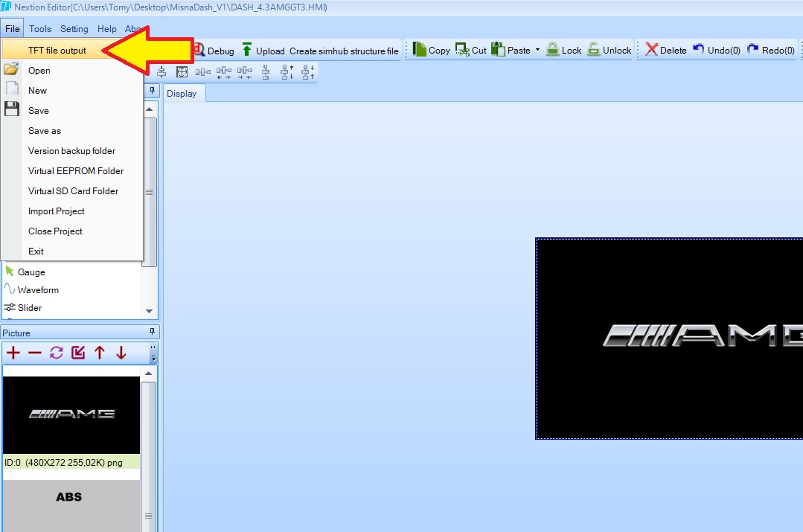Click the toolbox scroll up arrow

[150, 109]
